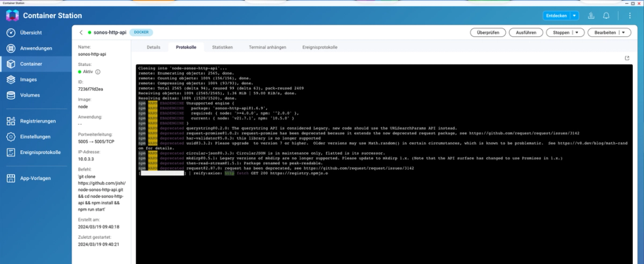Click the git clone command text
The image size is (644, 264).
tap(102, 192)
